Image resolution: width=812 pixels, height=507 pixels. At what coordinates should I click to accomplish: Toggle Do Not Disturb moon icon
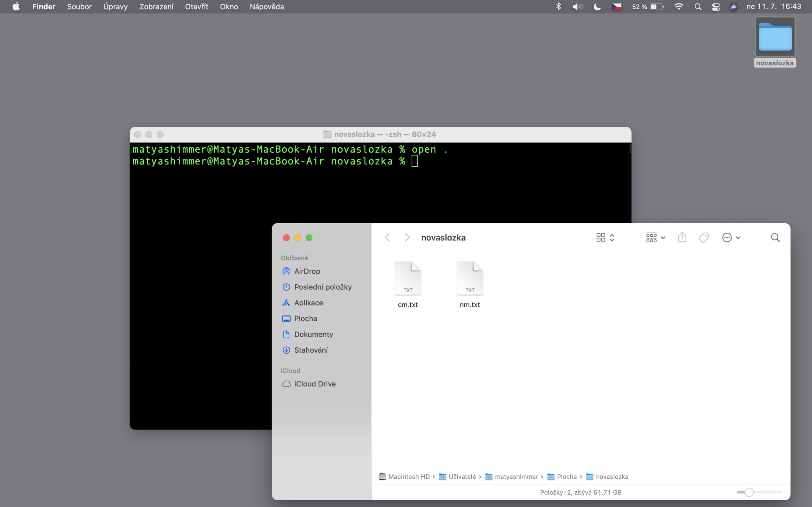point(597,7)
